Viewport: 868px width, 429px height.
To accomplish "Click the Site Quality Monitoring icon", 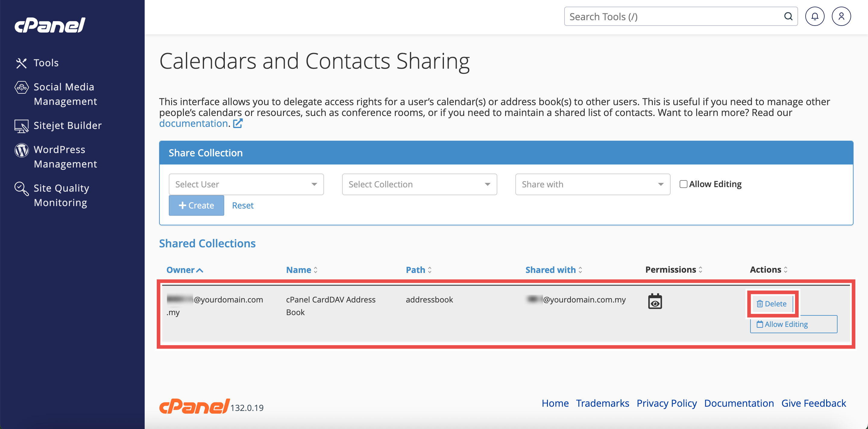I will 21,189.
